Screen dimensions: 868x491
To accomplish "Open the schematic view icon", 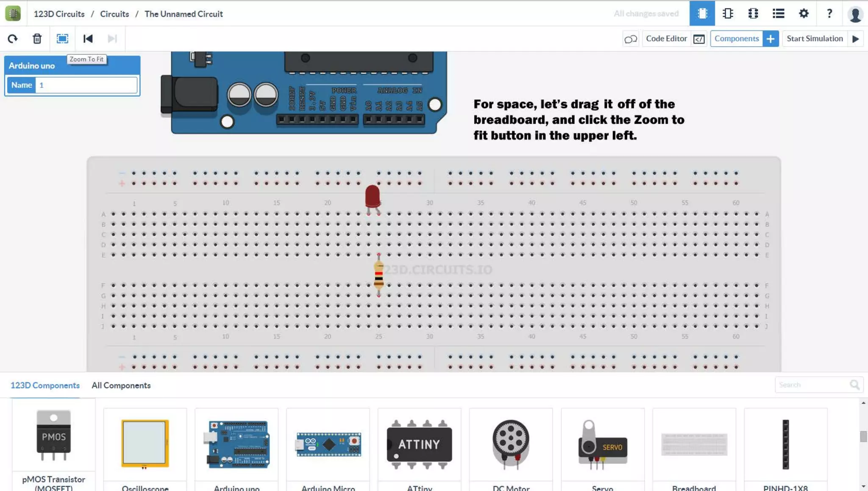I will [728, 14].
